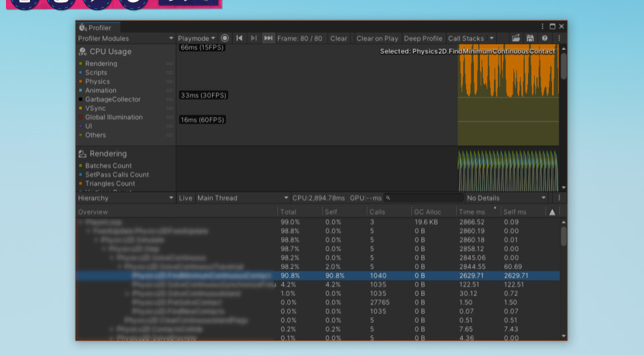Image resolution: width=644 pixels, height=355 pixels.
Task: Toggle GarbageCollector category visibility
Action: (x=81, y=99)
